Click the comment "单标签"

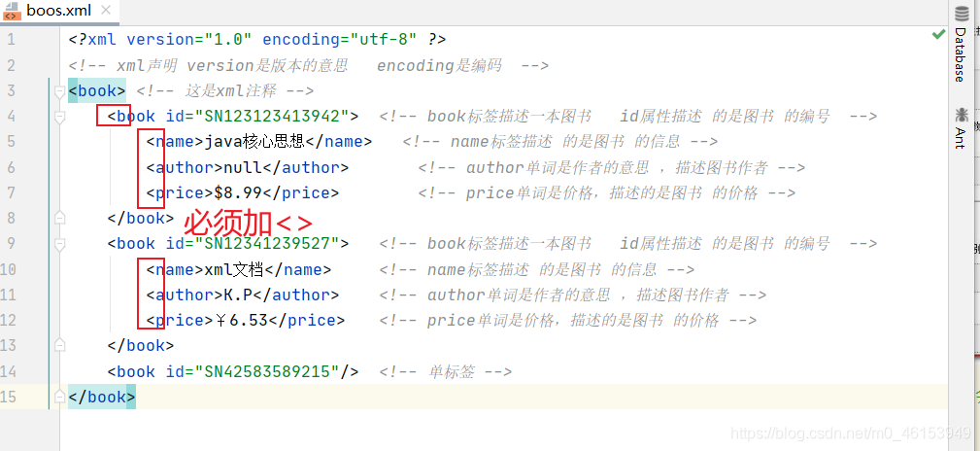[451, 372]
